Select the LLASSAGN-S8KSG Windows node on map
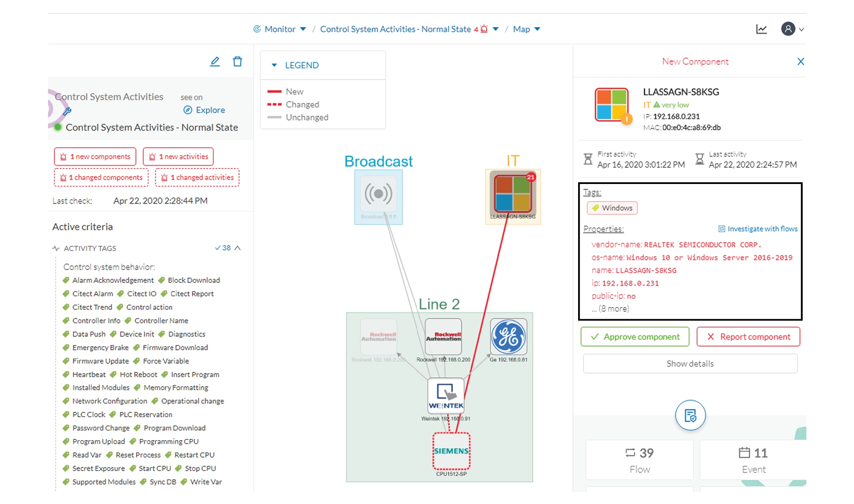The width and height of the screenshot is (854, 504). tap(513, 194)
